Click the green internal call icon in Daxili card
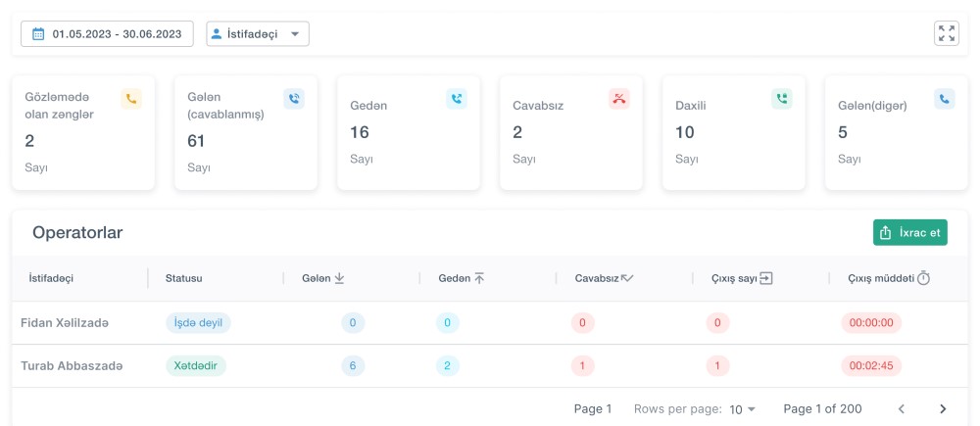980x426 pixels. tap(781, 98)
